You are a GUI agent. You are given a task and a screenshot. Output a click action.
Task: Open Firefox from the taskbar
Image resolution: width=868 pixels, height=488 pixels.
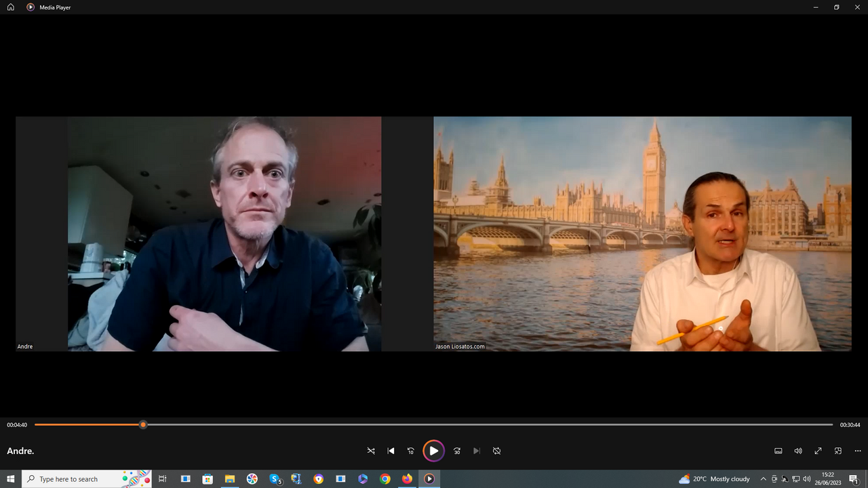pos(407,479)
